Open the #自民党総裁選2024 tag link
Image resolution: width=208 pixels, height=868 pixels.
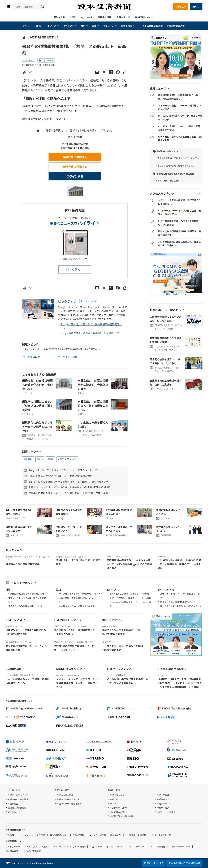153,26
